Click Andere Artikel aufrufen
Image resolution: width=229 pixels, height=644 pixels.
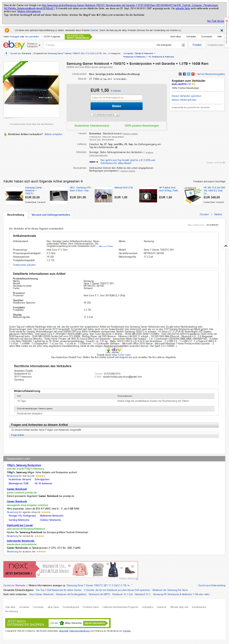pyautogui.click(x=184, y=100)
